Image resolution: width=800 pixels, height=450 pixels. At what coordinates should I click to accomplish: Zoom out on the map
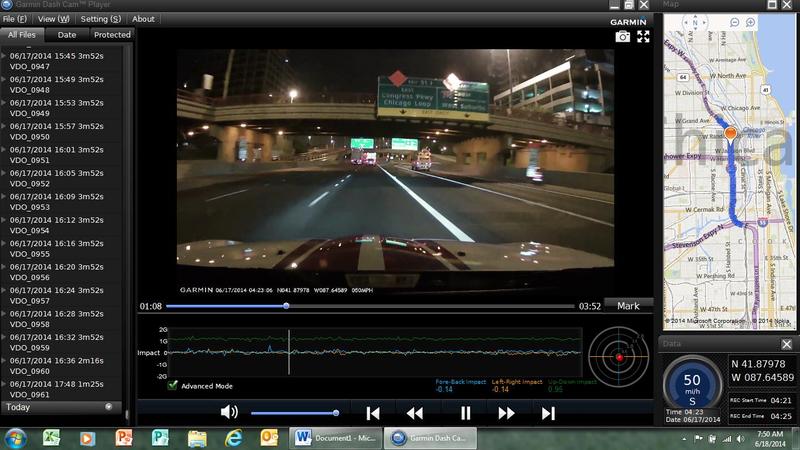[735, 22]
